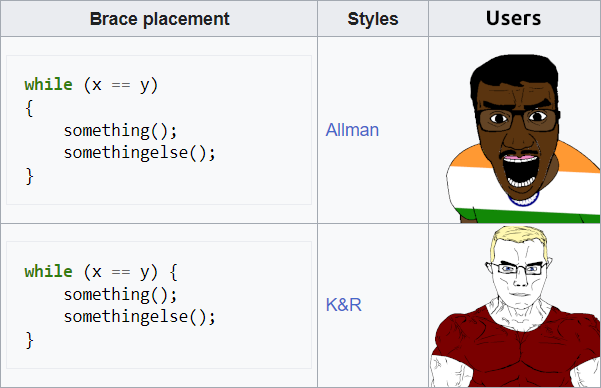Click the Users column header

(514, 19)
